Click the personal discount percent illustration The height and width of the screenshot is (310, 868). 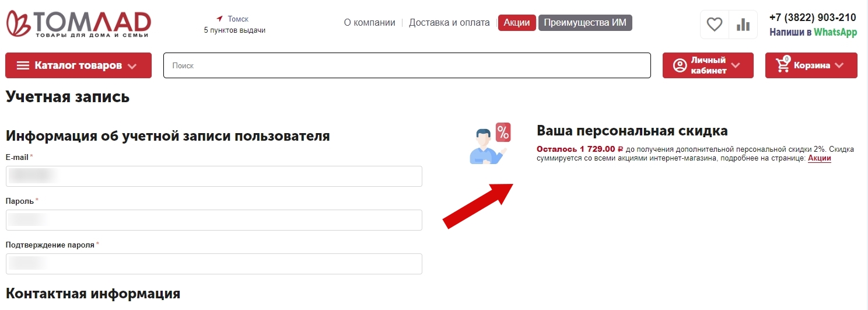(490, 143)
